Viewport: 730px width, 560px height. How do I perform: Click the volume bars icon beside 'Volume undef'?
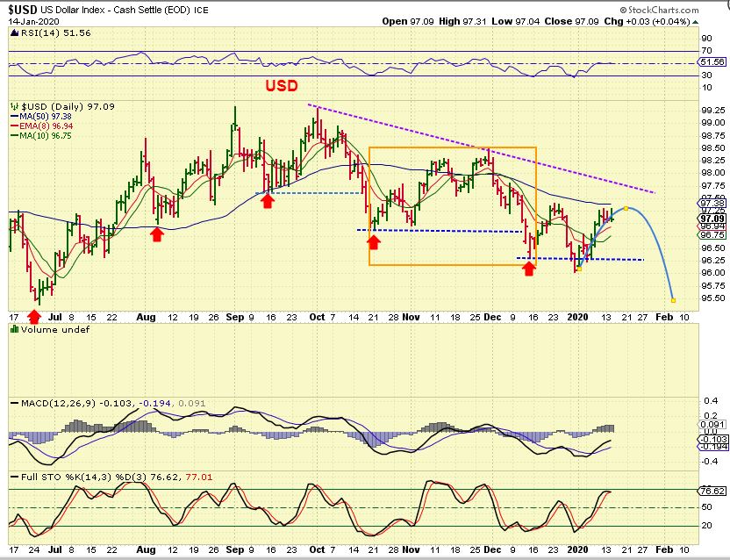pyautogui.click(x=14, y=329)
